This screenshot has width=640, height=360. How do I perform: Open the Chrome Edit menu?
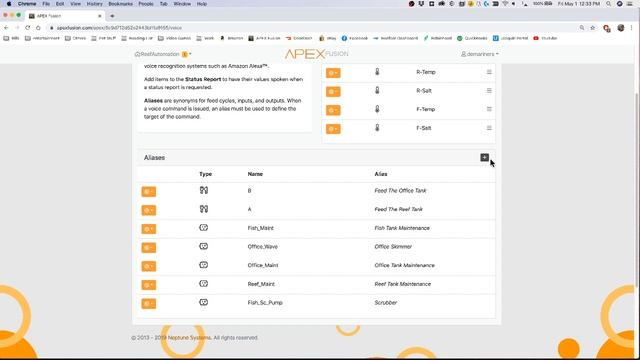pos(60,4)
